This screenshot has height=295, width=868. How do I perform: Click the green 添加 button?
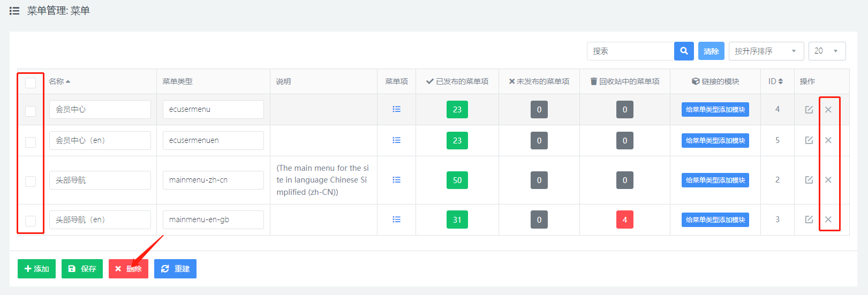pos(36,269)
